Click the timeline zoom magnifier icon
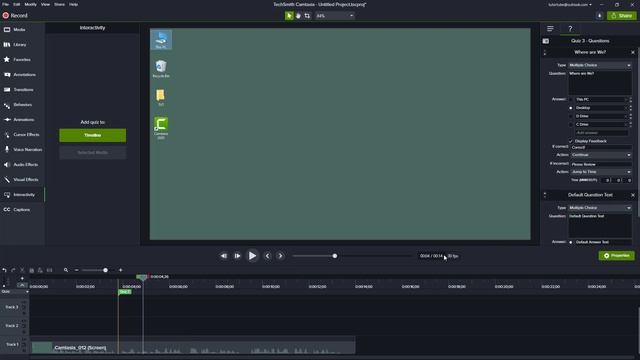 66,270
